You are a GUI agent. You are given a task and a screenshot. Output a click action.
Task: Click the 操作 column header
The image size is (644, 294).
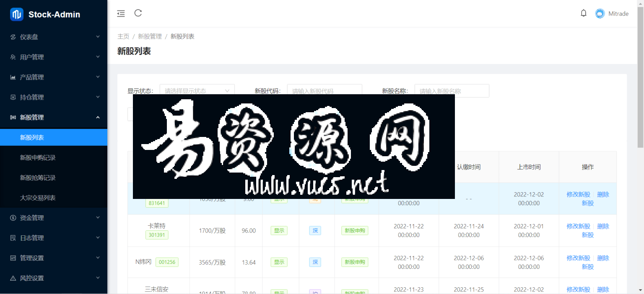588,167
